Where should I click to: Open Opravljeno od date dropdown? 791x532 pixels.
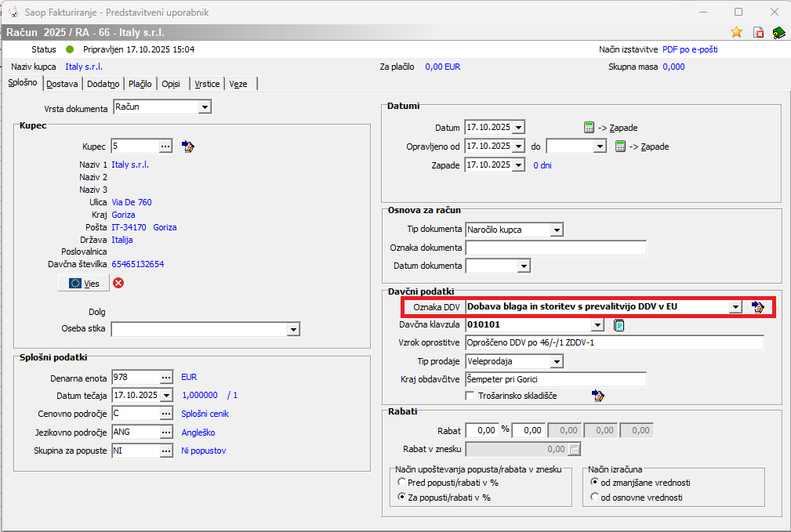click(x=519, y=147)
